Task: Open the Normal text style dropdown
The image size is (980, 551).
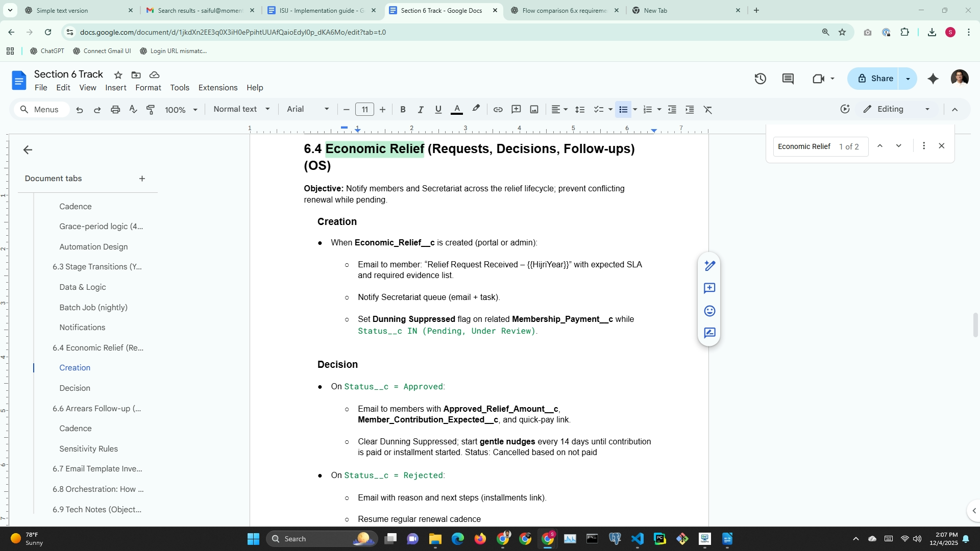Action: tap(241, 109)
